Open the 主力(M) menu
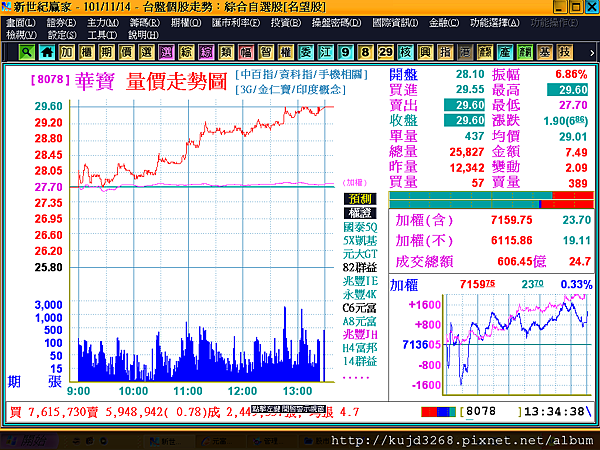600x450 pixels. [103, 23]
